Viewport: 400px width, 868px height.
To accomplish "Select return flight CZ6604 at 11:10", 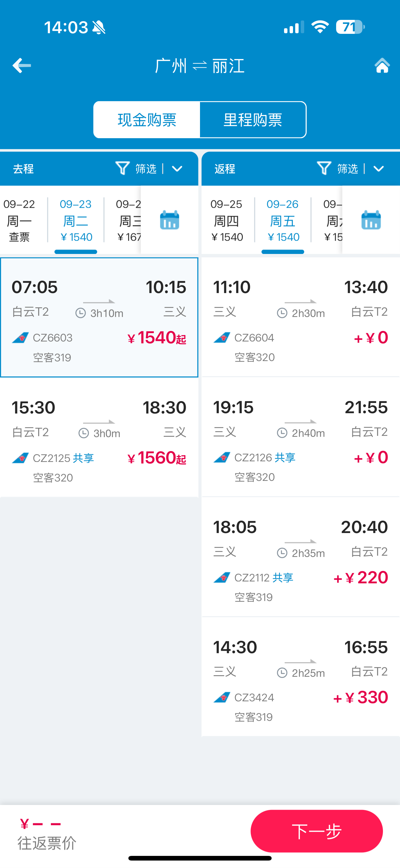I will coord(301,317).
